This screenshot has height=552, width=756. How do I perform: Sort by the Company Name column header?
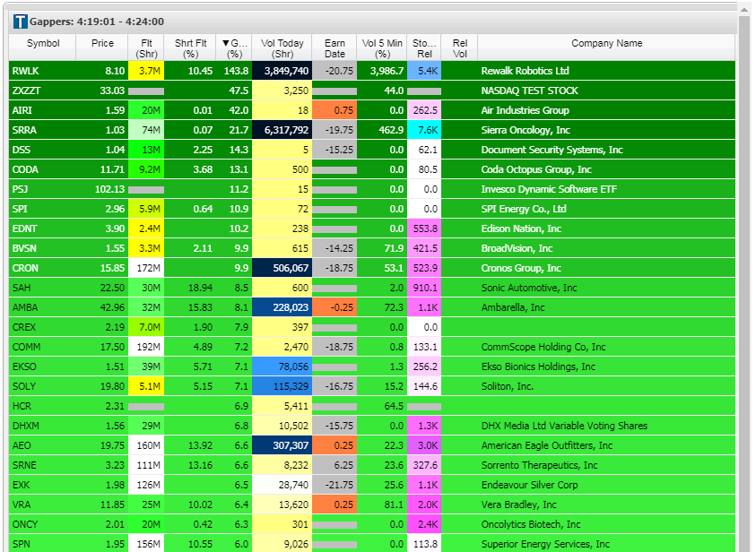606,47
